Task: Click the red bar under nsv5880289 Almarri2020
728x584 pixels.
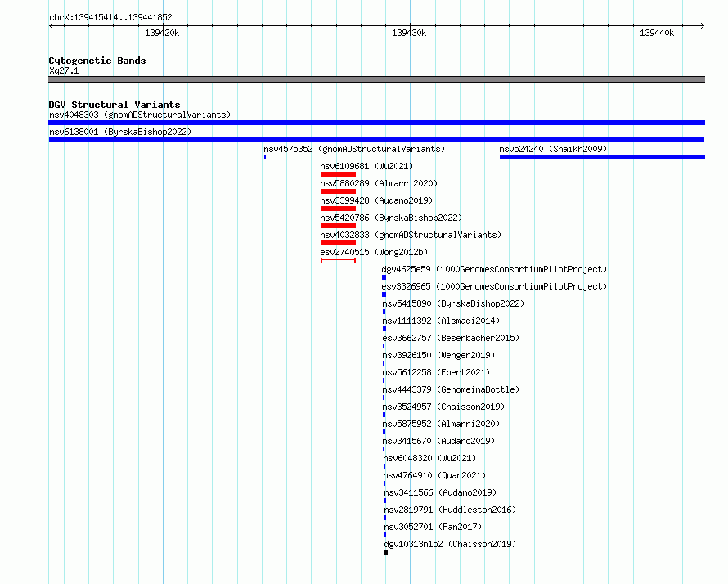Action: (338, 191)
